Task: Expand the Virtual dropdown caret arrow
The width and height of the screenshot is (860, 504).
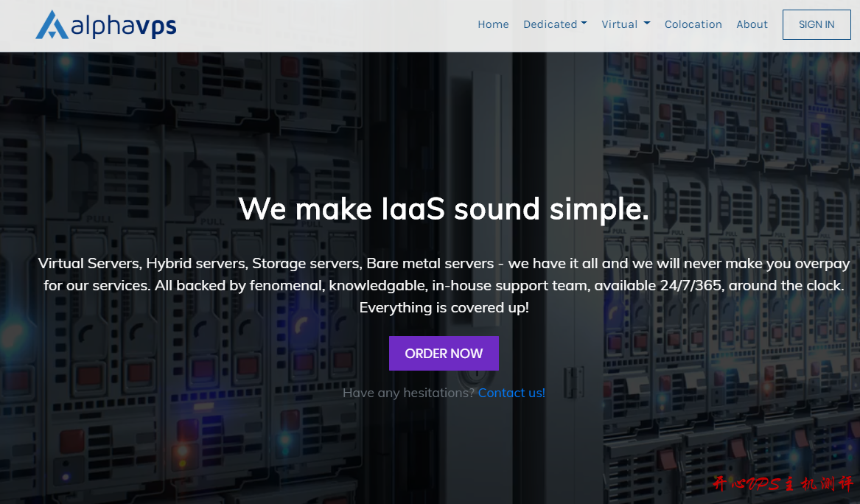Action: tap(647, 24)
